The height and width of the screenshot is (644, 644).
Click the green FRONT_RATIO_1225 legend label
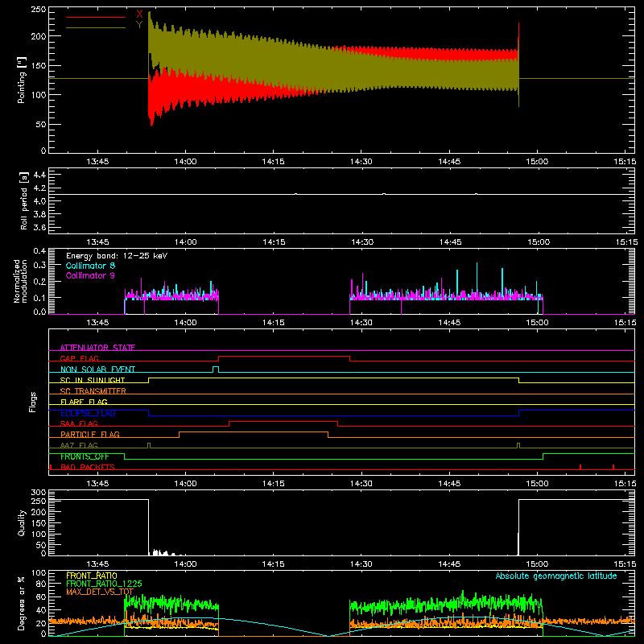pyautogui.click(x=104, y=584)
